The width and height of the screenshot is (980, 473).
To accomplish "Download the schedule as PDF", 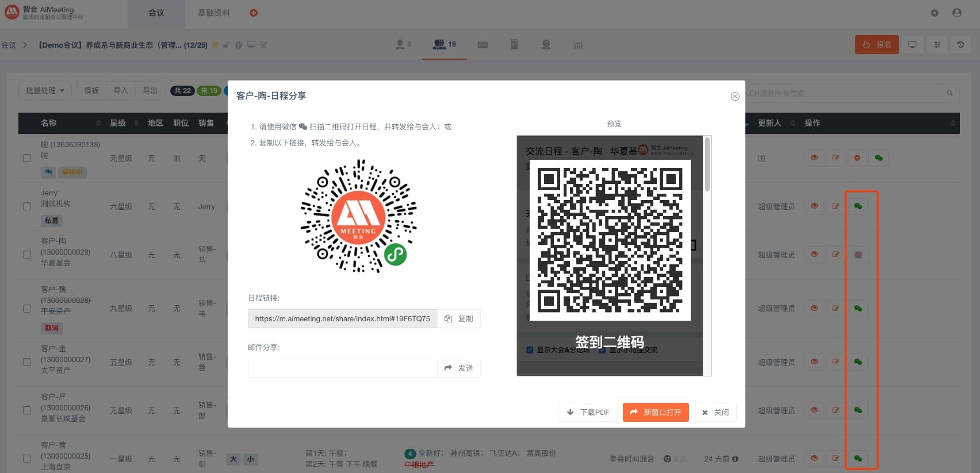I will (588, 412).
